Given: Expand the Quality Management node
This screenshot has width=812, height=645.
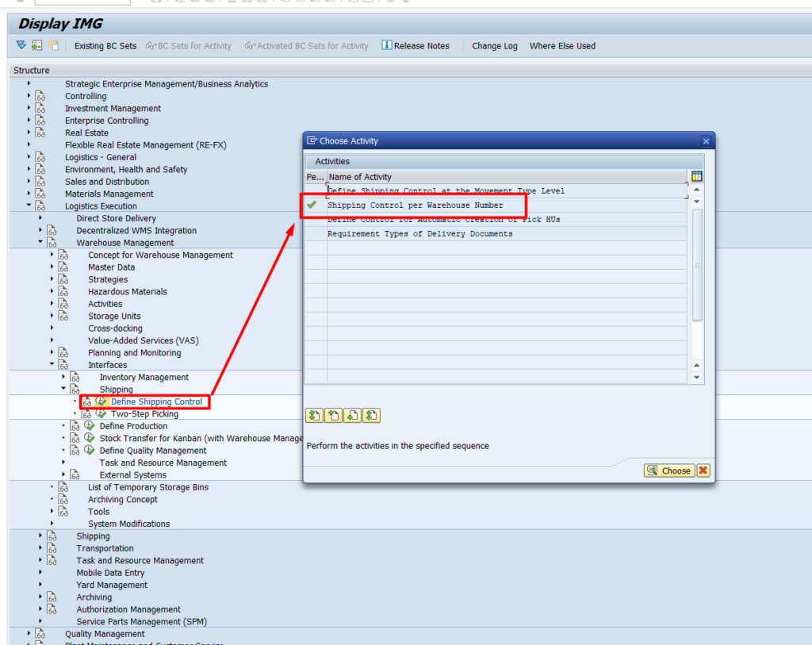Looking at the screenshot, I should tap(29, 634).
